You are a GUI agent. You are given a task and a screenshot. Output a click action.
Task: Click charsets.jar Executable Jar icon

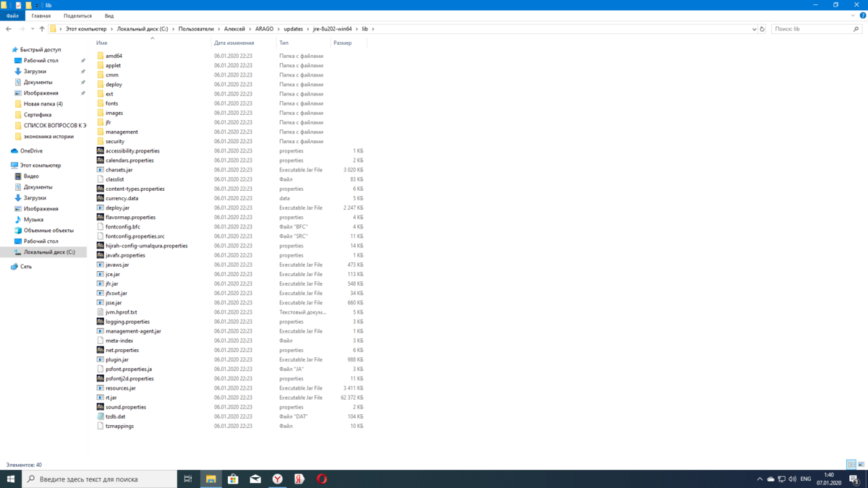pyautogui.click(x=101, y=170)
